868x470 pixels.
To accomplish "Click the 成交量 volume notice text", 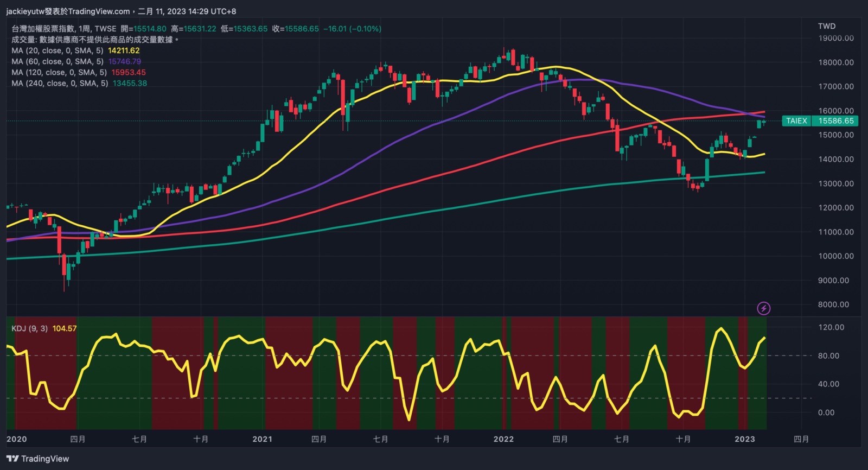I will coord(95,40).
